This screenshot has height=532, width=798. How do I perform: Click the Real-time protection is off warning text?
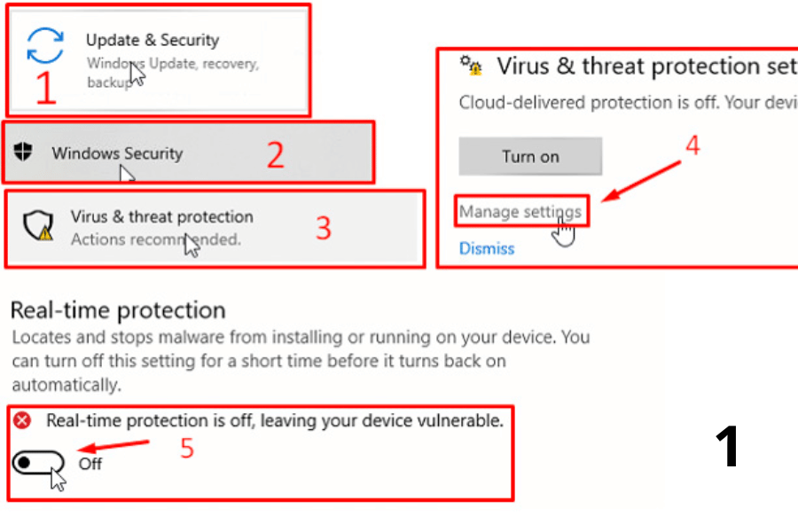pyautogui.click(x=275, y=420)
